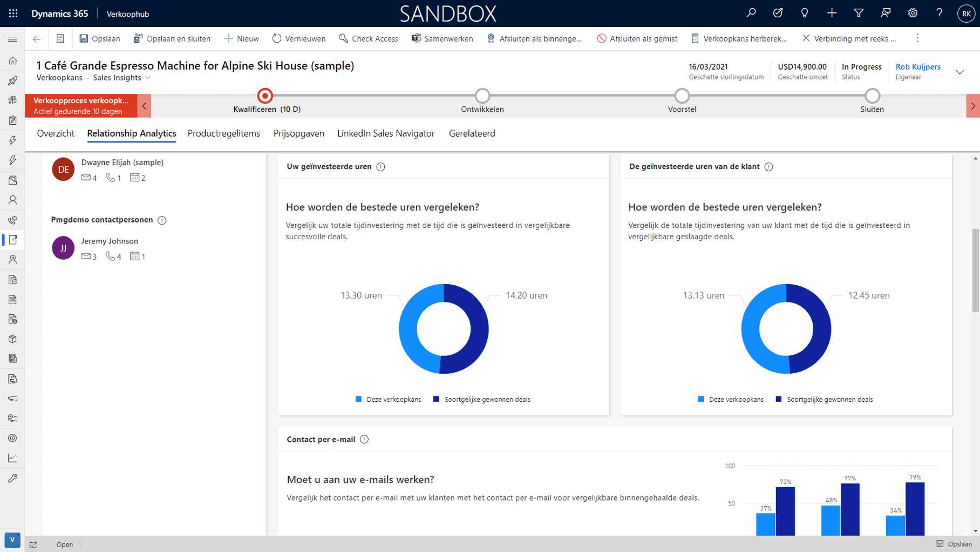Open the help question mark icon

940,13
